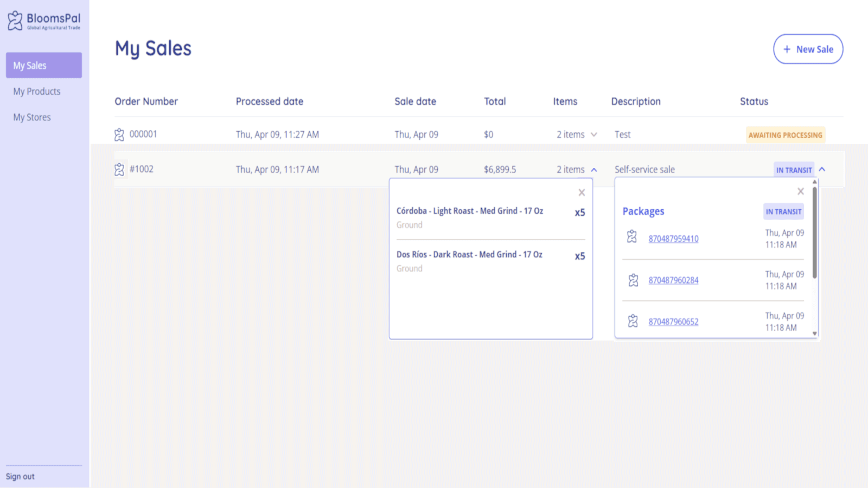Click the Packages scrollbar down arrow

coord(815,333)
